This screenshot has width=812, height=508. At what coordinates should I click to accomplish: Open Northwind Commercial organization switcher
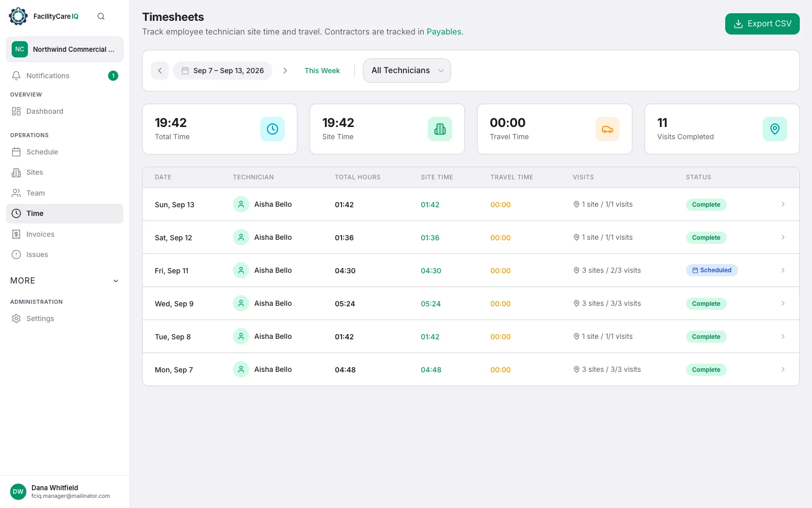(64, 49)
